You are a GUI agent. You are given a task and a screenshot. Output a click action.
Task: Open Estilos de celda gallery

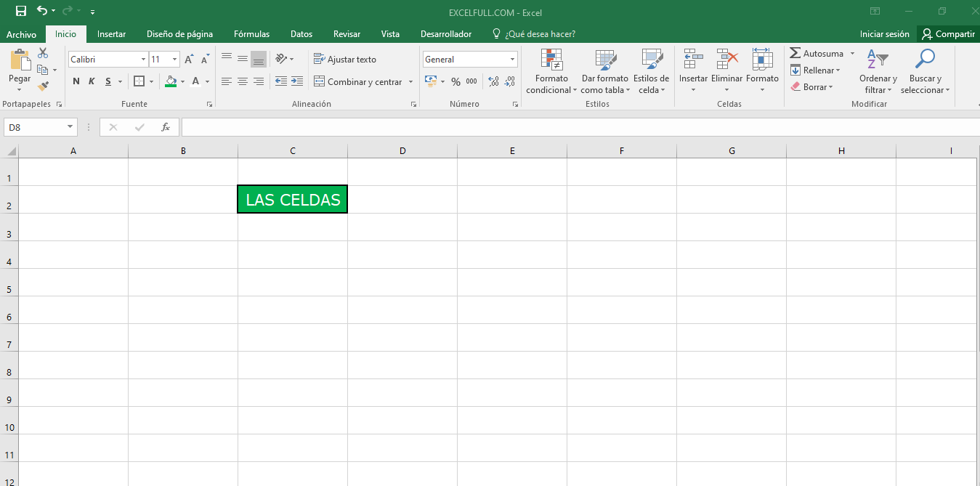[x=651, y=71]
